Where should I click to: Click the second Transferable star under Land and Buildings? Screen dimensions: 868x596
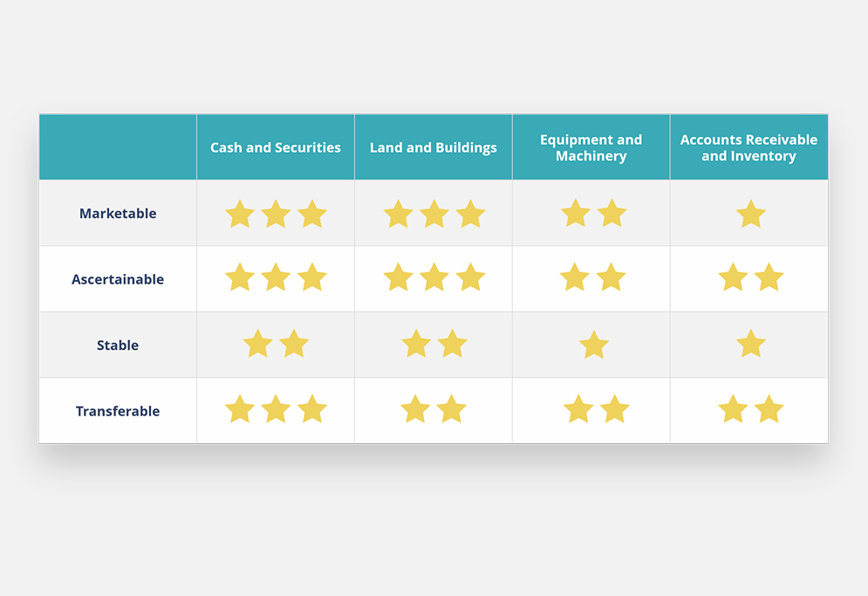click(x=451, y=409)
